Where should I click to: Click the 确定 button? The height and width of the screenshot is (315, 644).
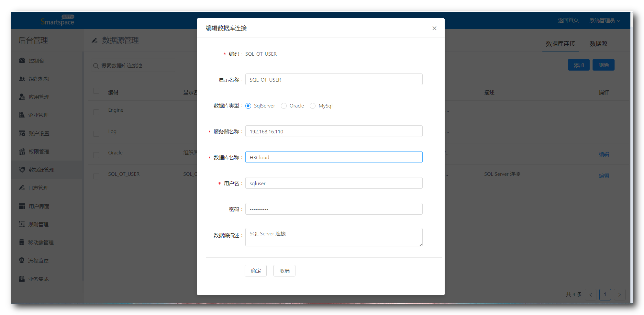[256, 271]
